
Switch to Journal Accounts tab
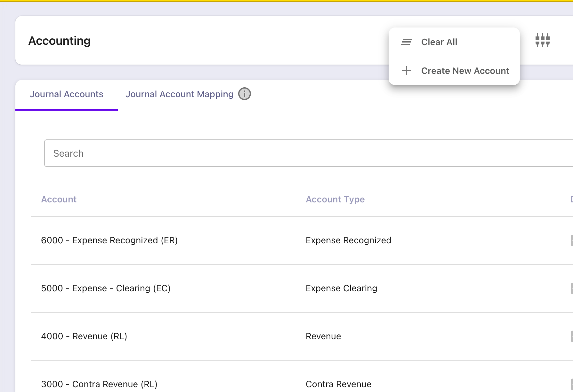(67, 94)
